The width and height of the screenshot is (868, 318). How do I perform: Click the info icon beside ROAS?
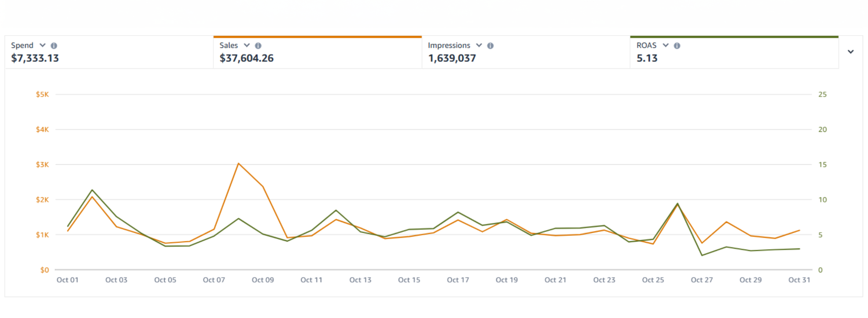677,46
